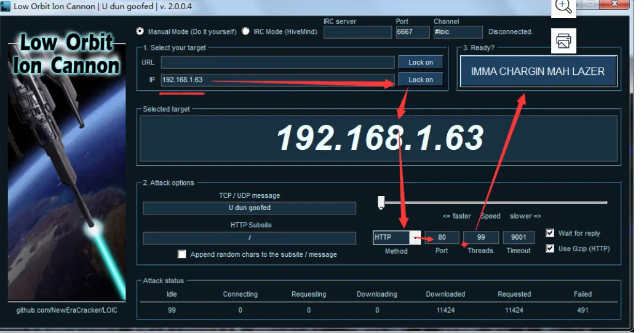Click the speed slider handle
The height and width of the screenshot is (333, 644).
pyautogui.click(x=381, y=202)
